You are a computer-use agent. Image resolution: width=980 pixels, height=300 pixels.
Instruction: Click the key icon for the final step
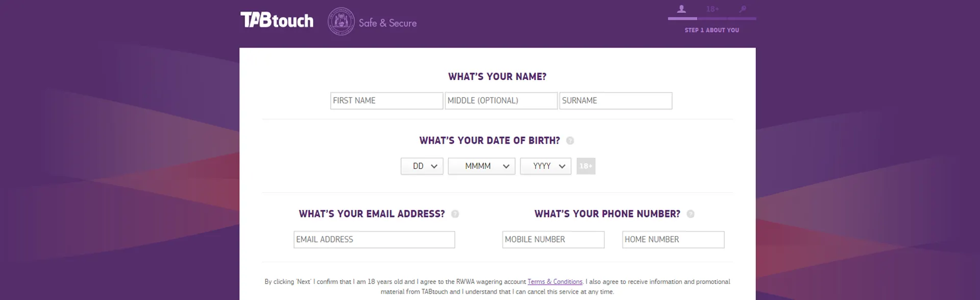[743, 9]
